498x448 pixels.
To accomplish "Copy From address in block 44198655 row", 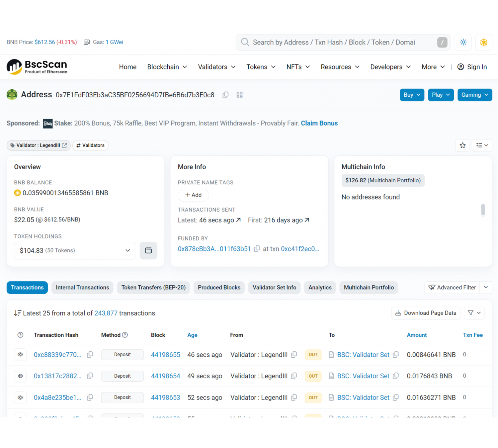I will (x=294, y=355).
